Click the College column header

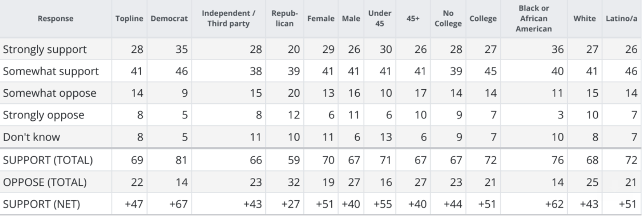(483, 19)
